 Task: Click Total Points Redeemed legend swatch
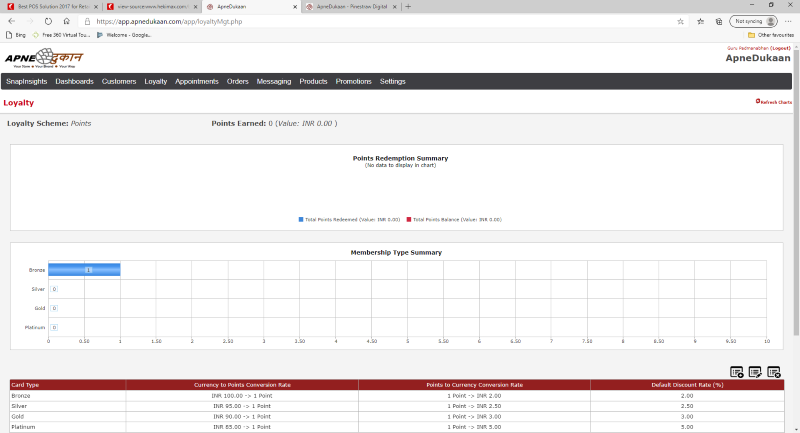[301, 219]
